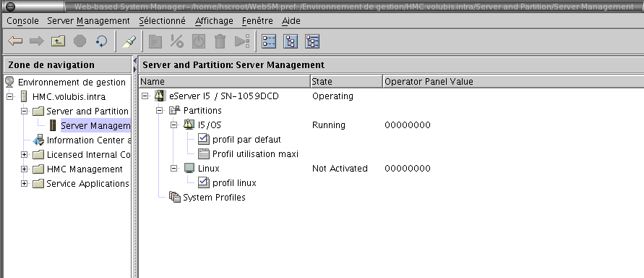Screen dimensions: 644x278
Task: Open the Sélectionné menu
Action: (162, 20)
